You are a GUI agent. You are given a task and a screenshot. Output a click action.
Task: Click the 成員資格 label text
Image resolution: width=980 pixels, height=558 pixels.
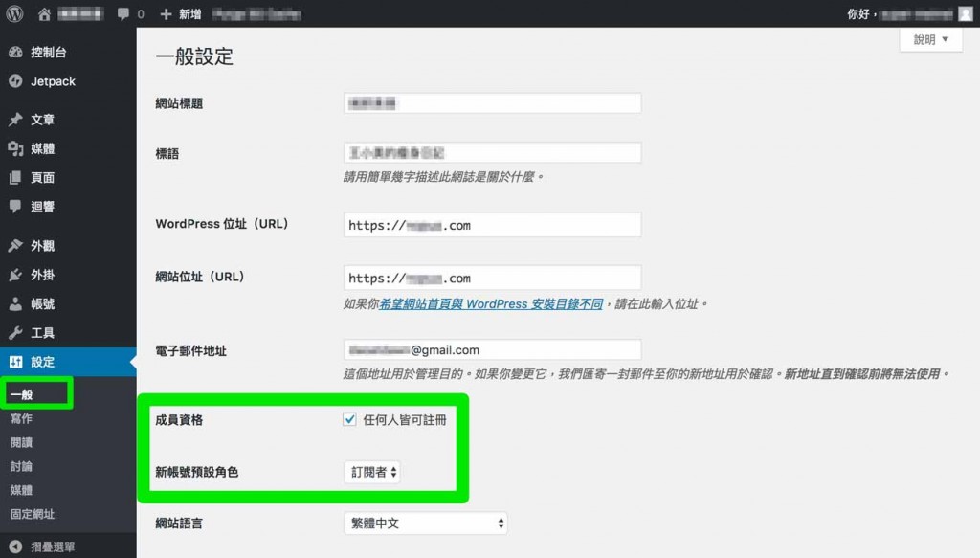click(179, 420)
